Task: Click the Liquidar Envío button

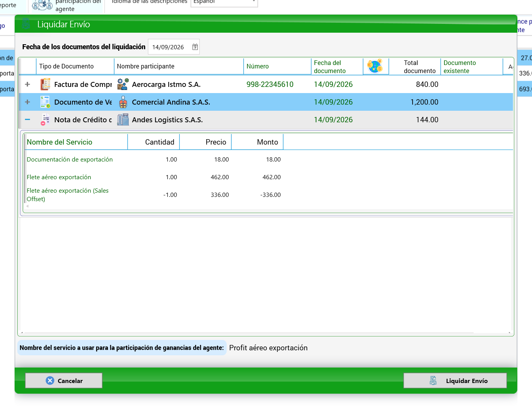Action: pos(455,381)
